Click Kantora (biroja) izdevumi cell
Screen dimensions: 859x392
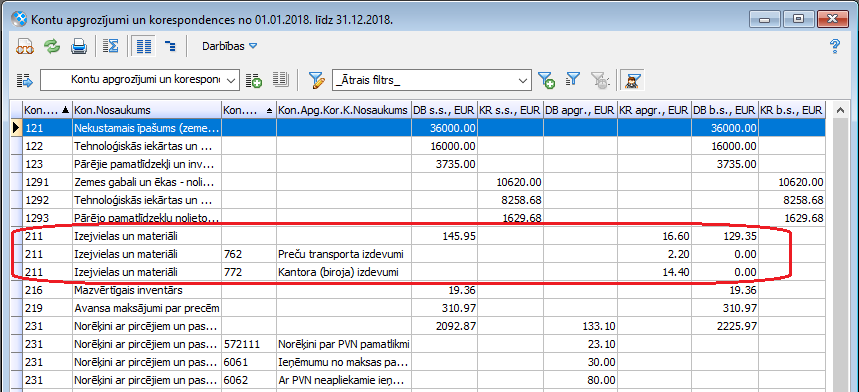coord(343,272)
